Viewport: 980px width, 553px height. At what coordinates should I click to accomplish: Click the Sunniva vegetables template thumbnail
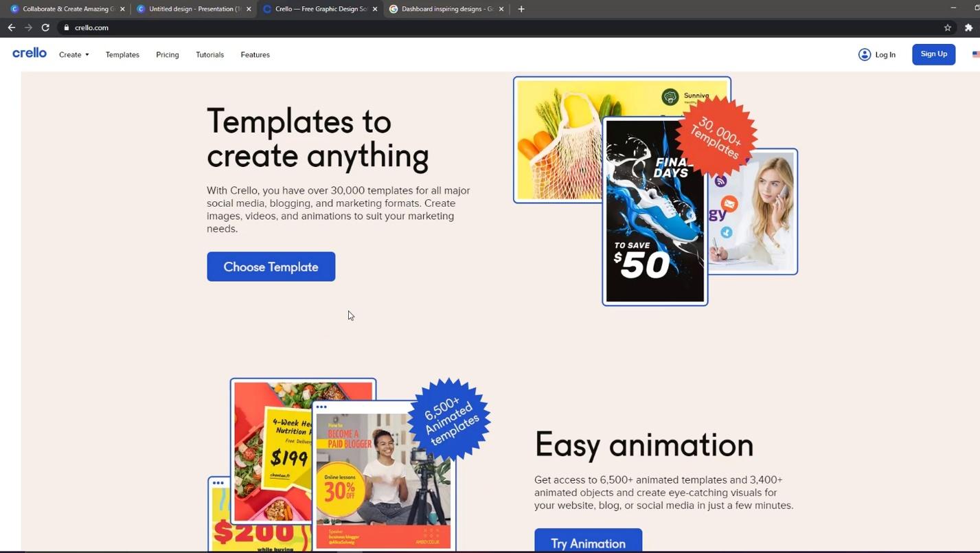tap(560, 139)
